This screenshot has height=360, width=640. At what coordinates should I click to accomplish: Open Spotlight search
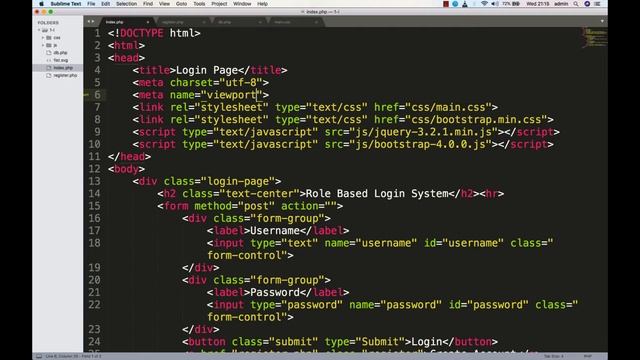(576, 4)
